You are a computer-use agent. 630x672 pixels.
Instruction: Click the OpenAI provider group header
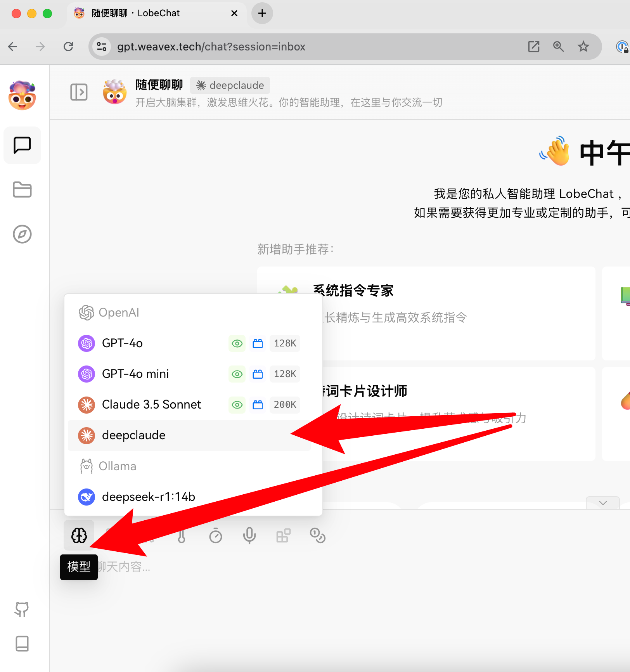[109, 312]
